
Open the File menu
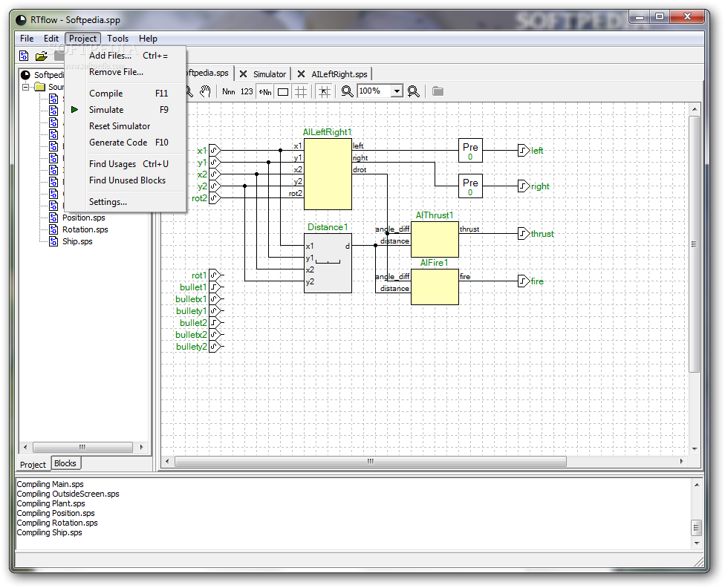(x=27, y=39)
